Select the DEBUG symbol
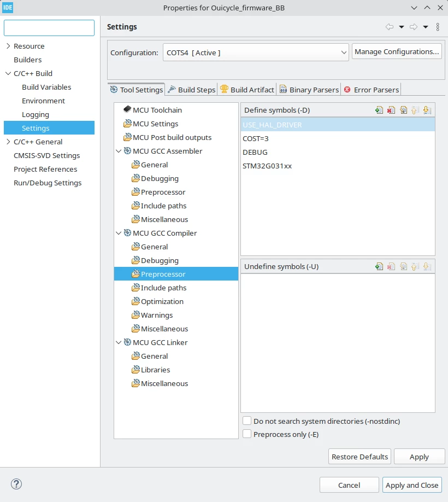448x502 pixels. tap(338, 153)
